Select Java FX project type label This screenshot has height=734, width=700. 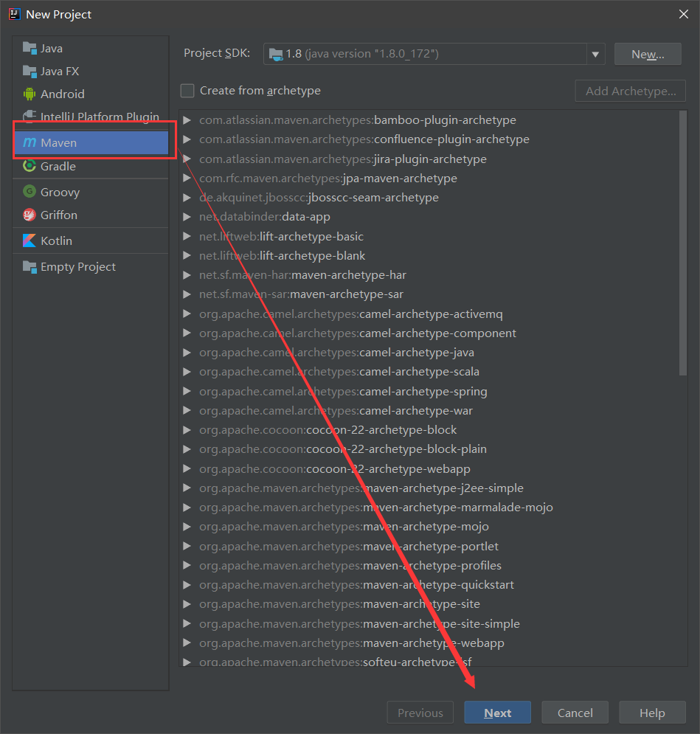pos(60,71)
